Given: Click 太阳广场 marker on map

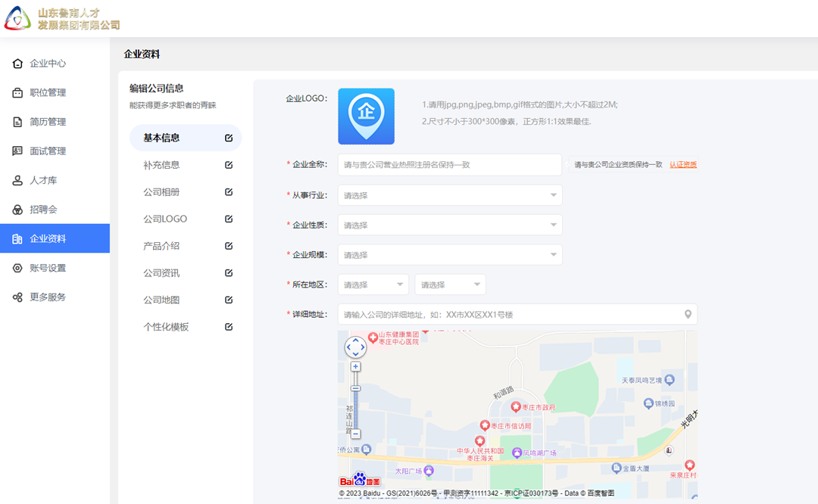Looking at the screenshot, I should [x=429, y=471].
